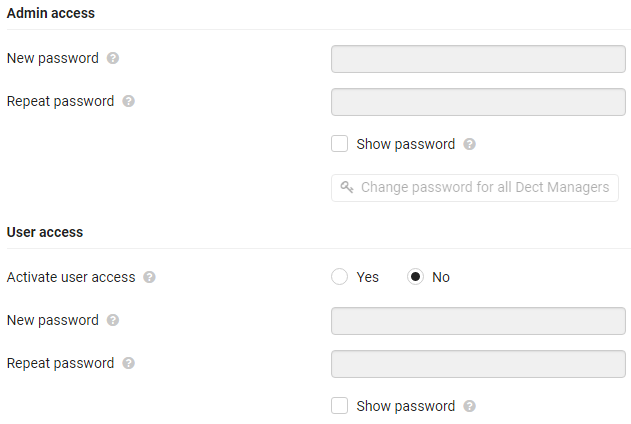631x424 pixels.
Task: Focus the User New password field
Action: [x=478, y=321]
